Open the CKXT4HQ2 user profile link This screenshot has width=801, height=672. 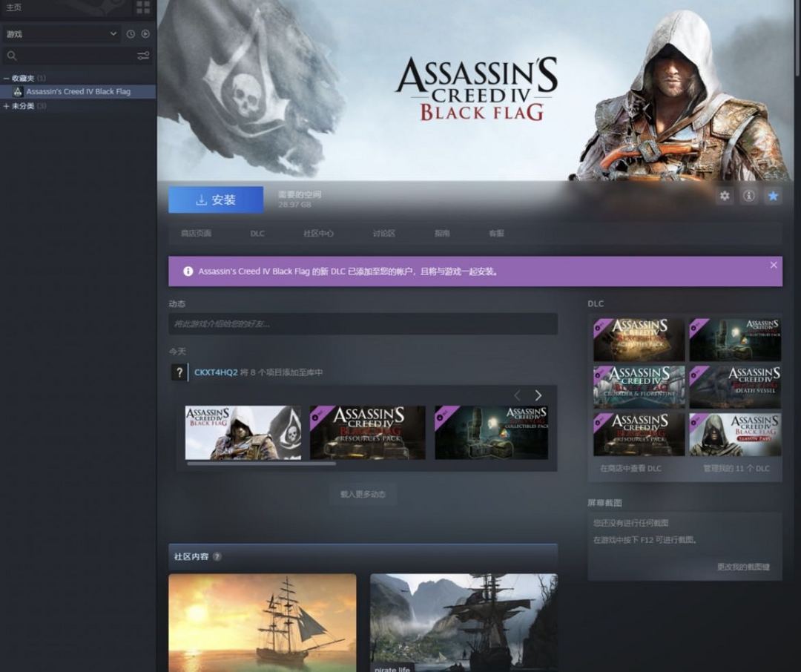click(216, 372)
